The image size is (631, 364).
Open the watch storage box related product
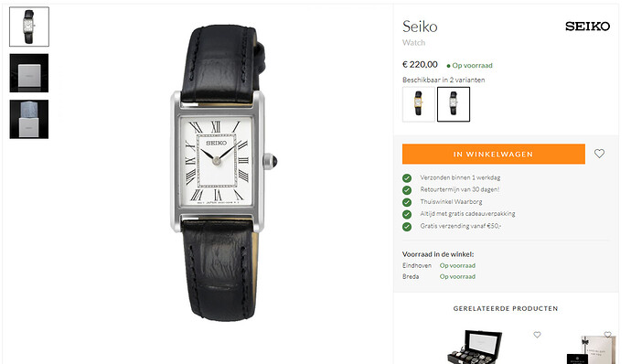[x=475, y=347]
